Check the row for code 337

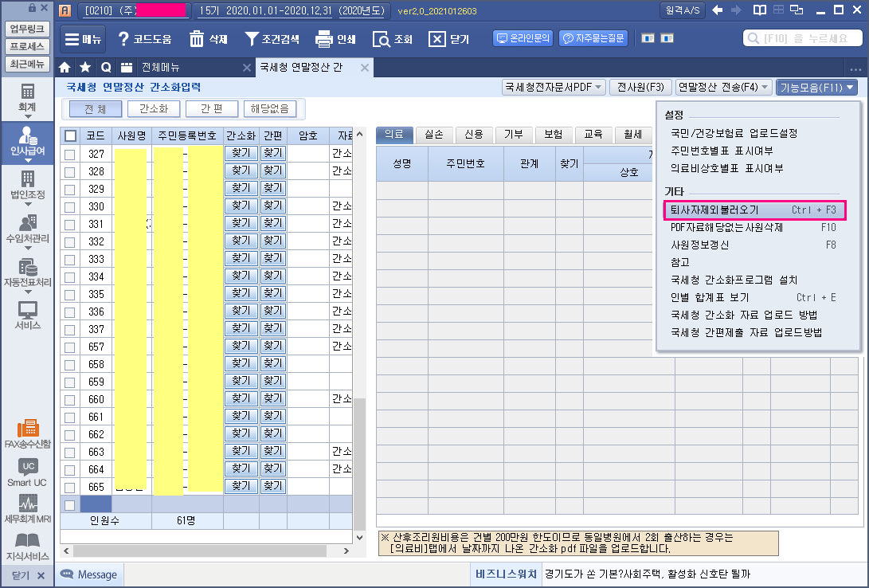click(x=70, y=330)
